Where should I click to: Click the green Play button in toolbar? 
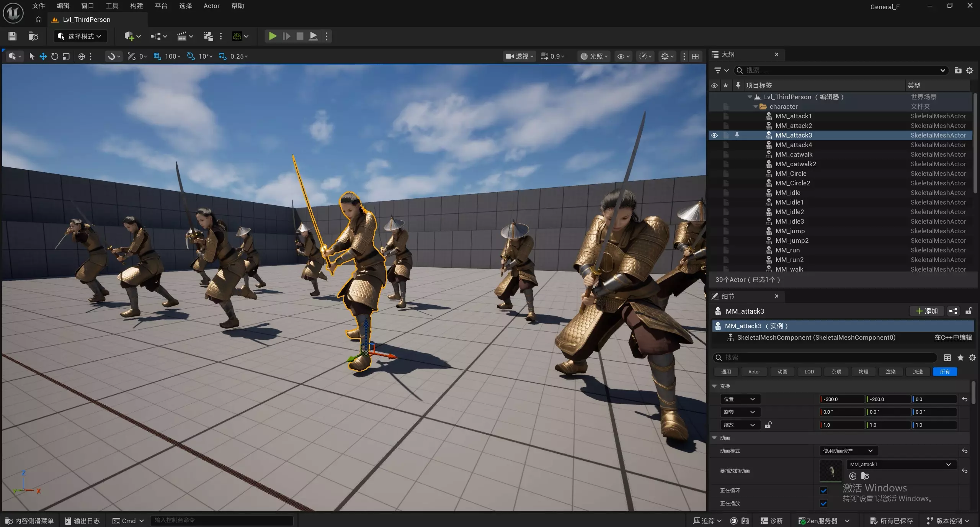tap(273, 36)
